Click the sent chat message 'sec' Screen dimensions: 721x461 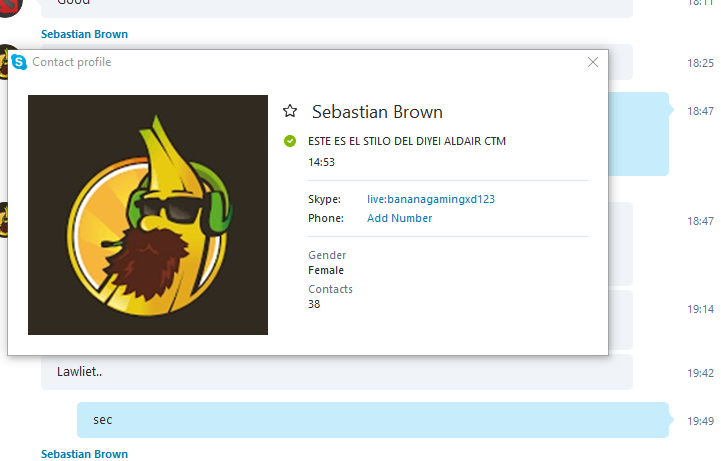(x=372, y=420)
